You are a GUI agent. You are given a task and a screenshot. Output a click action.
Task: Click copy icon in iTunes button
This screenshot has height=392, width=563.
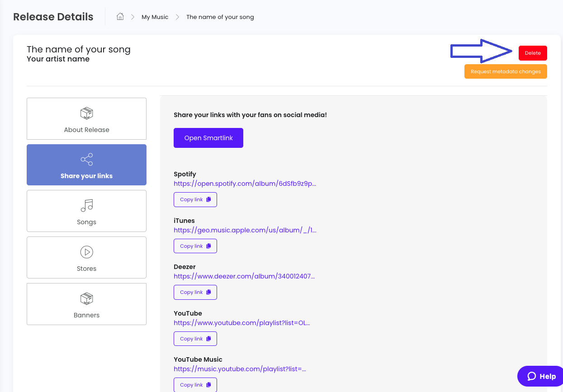point(208,246)
